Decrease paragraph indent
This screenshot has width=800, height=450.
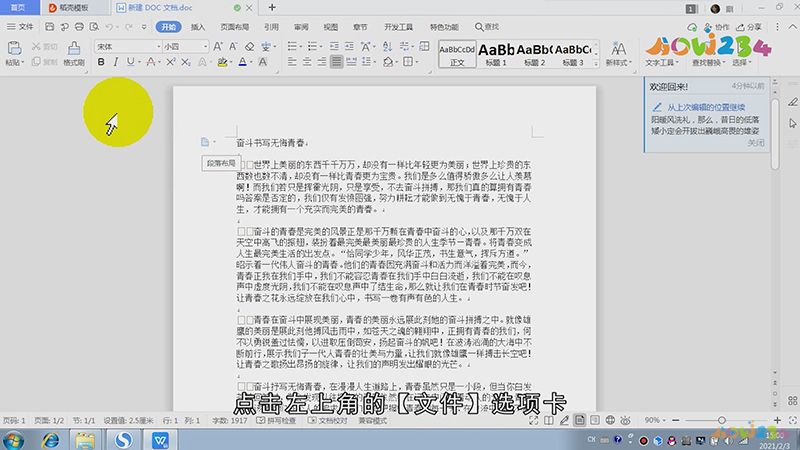point(334,46)
